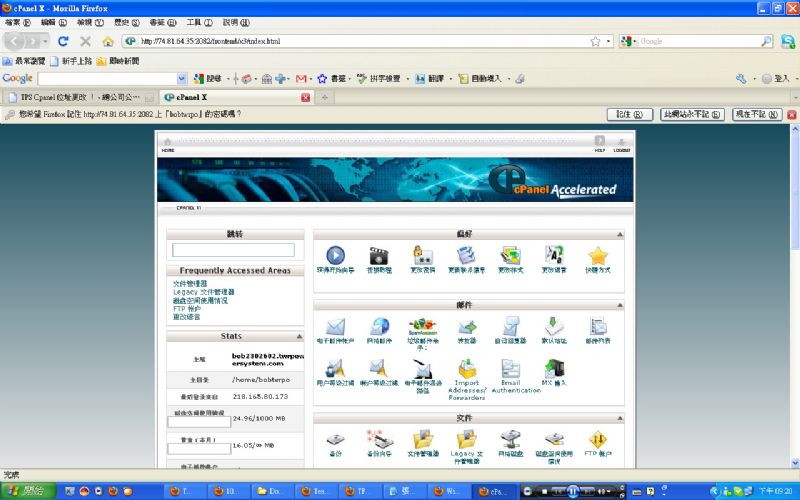Click the cPanel HELP icon
Image resolution: width=800 pixels, height=500 pixels.
point(599,143)
